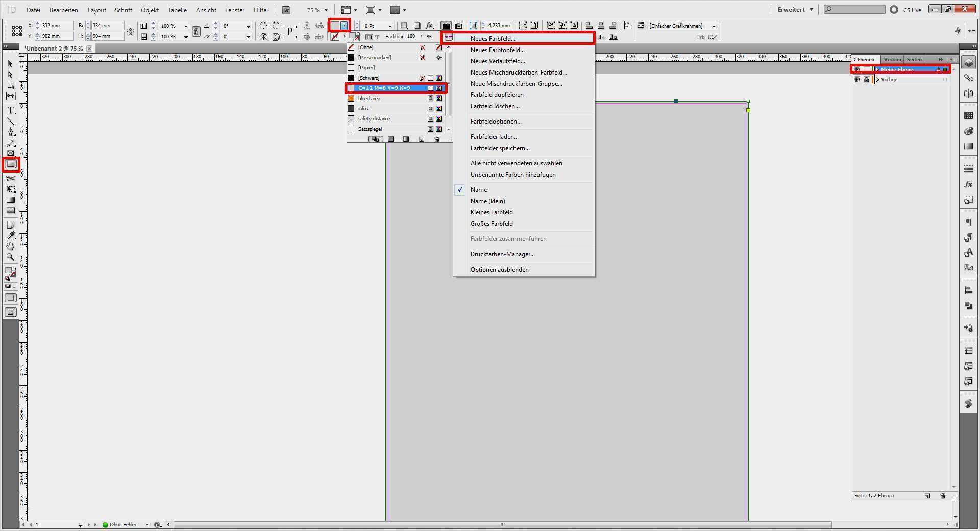Create new swatch with the new-swatch icon
This screenshot has width=980, height=531.
click(422, 139)
